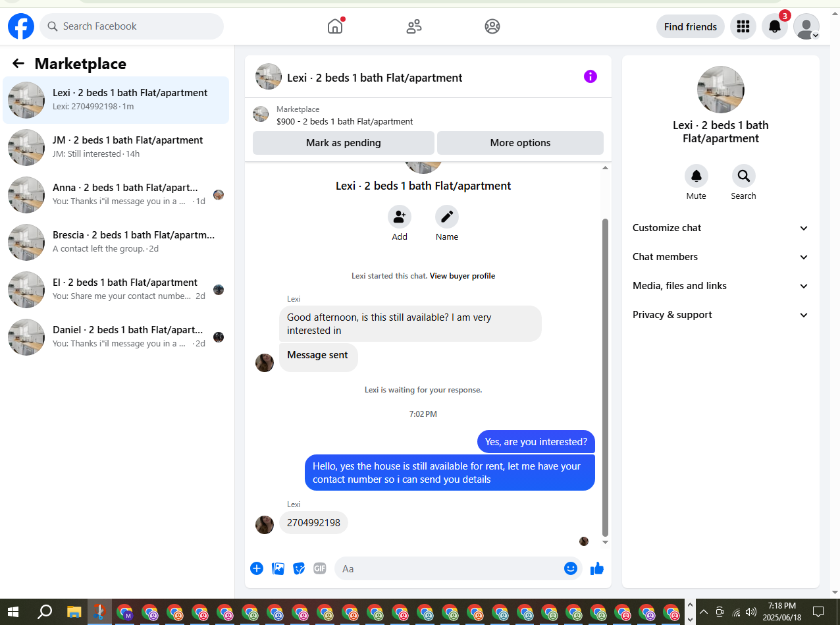This screenshot has width=840, height=625.
Task: Open the emoji picker smiley icon
Action: coord(571,568)
